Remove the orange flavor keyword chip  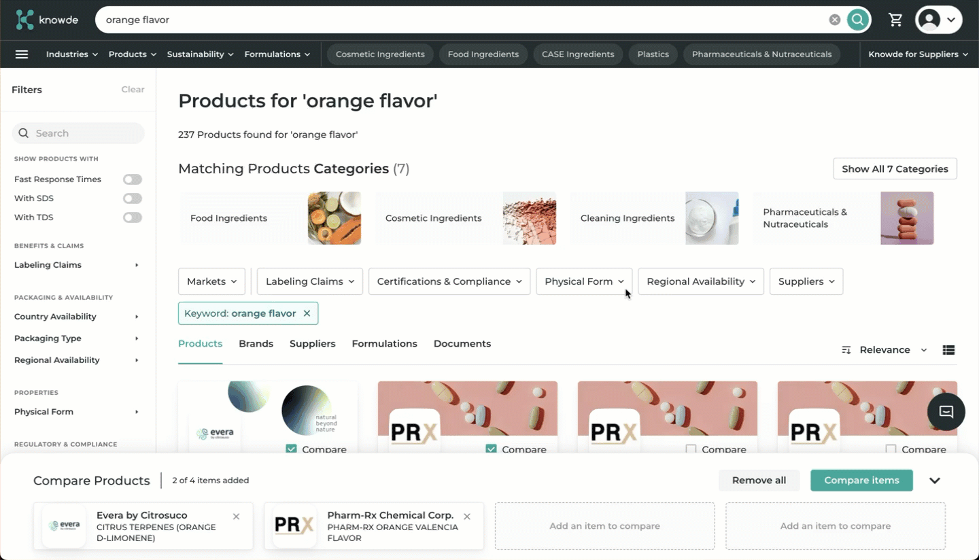coord(307,313)
